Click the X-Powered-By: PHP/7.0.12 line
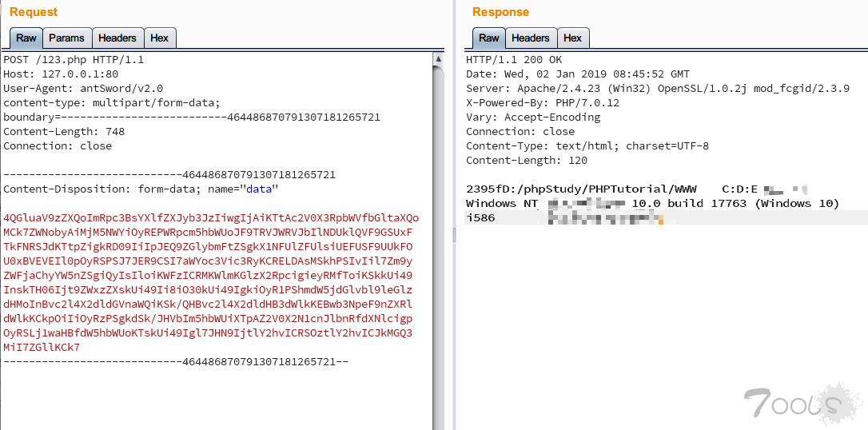The height and width of the screenshot is (430, 868). (x=543, y=103)
